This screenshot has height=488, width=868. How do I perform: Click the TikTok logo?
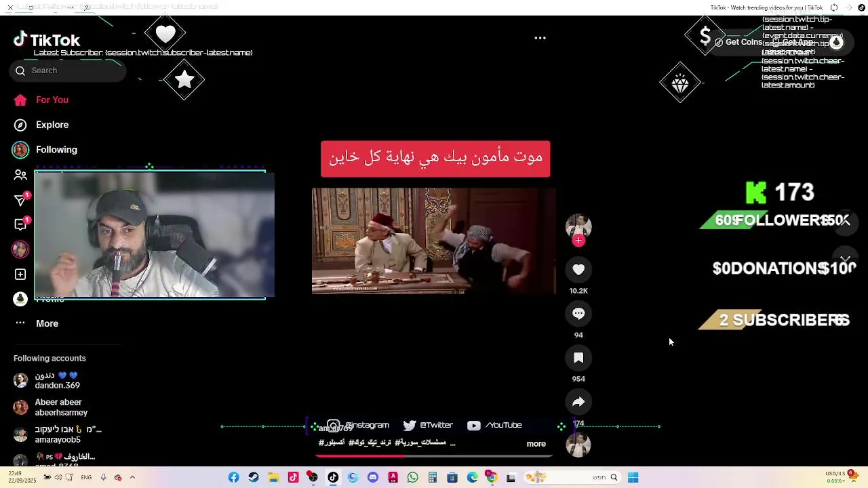[47, 40]
